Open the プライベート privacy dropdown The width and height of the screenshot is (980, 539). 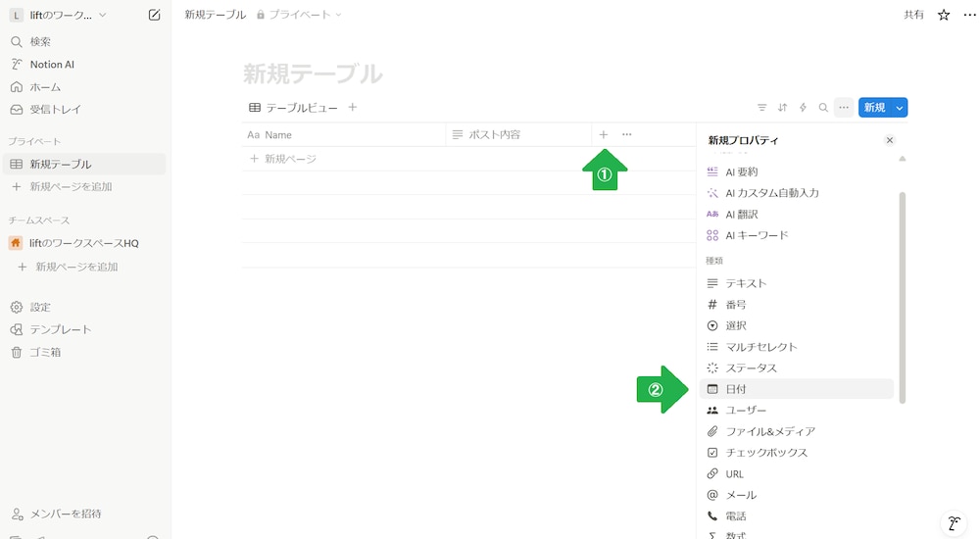coord(299,15)
